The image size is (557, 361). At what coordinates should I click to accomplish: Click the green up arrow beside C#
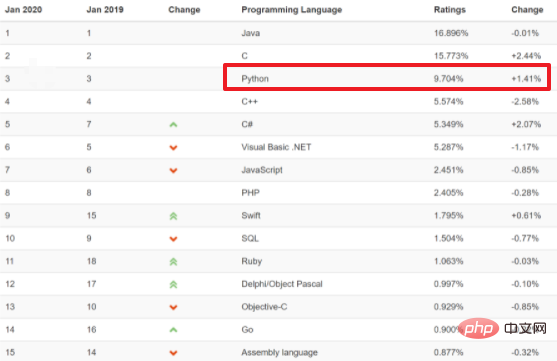click(173, 125)
